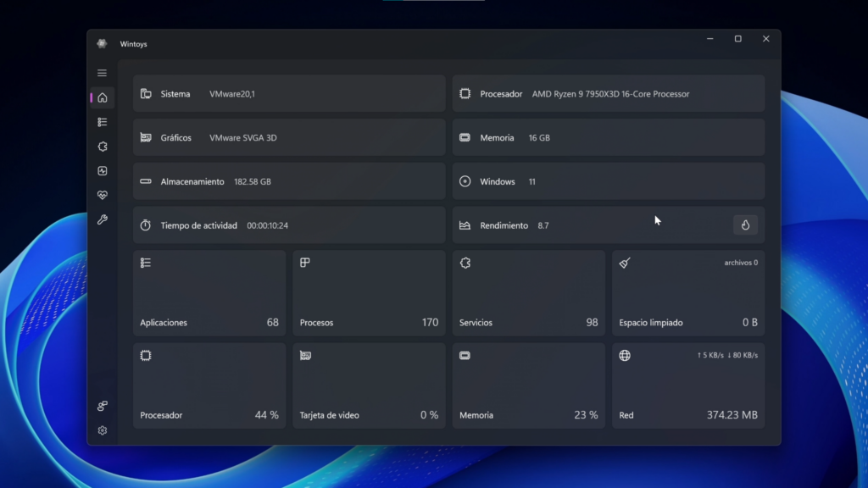Image resolution: width=868 pixels, height=488 pixels.
Task: Click the Sistema VMware20,1 info card
Action: click(289, 94)
